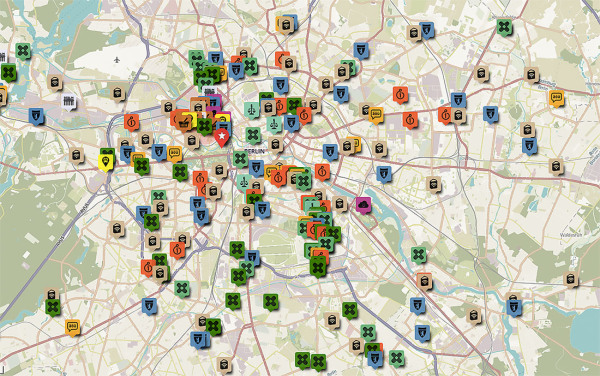Click the tan bag marker at far right edge
This screenshot has width=600, height=376.
[x=571, y=280]
